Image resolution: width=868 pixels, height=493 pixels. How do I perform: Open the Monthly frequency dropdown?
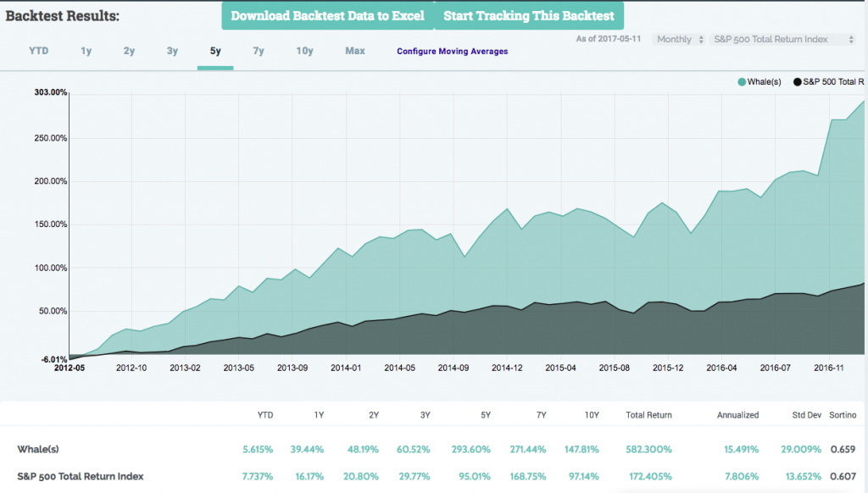[678, 40]
